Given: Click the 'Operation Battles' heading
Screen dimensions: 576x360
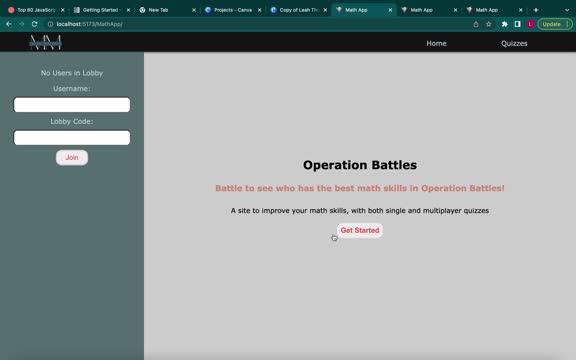Looking at the screenshot, I should coord(360,165).
